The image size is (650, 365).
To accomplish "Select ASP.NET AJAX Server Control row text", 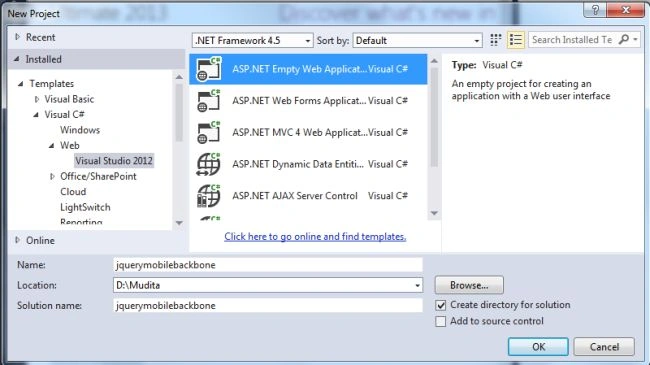I will [x=295, y=196].
